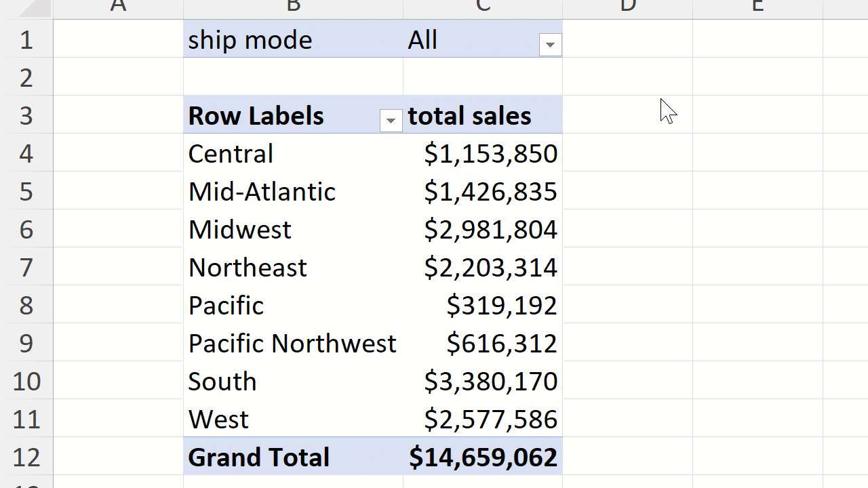Select the Central region cell
Viewport: 868px width, 488px height.
231,154
